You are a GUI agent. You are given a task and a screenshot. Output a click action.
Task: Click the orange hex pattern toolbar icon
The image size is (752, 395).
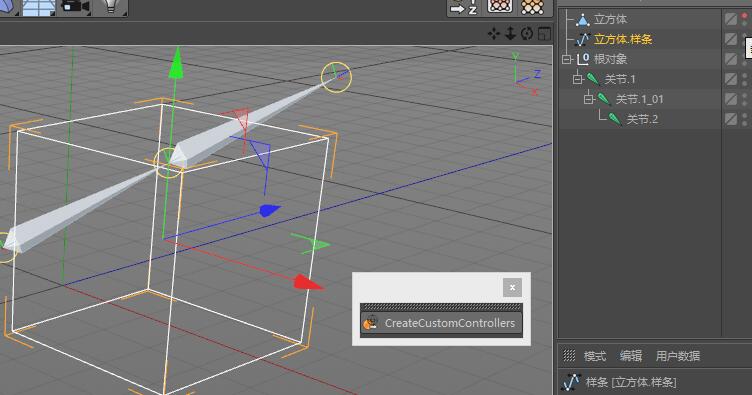point(532,7)
